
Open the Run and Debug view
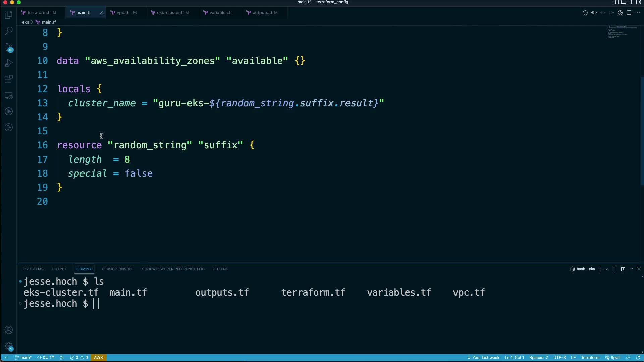(9, 63)
